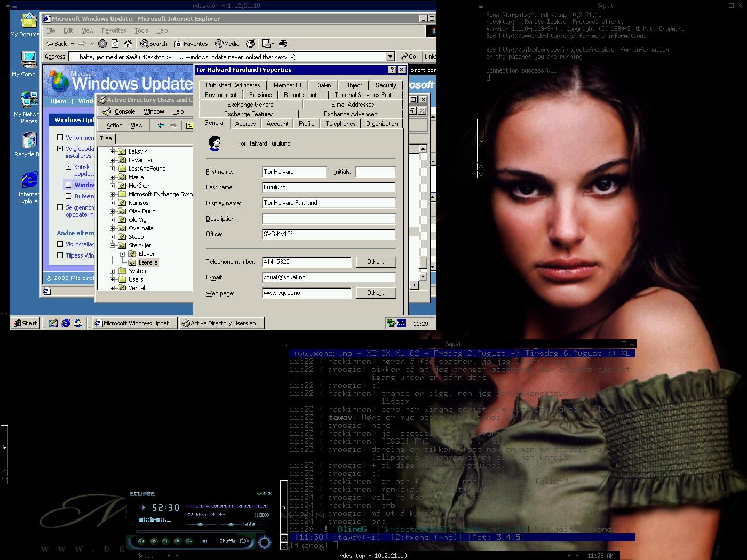Screen dimensions: 747x560
Task: Toggle Se gjennom oppdateringer box
Action: click(60, 207)
